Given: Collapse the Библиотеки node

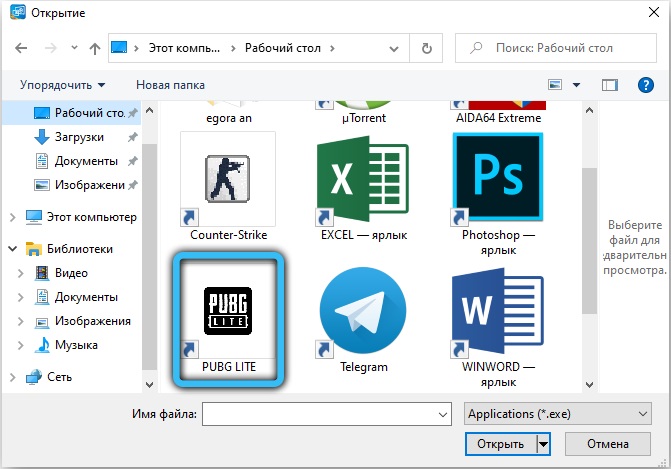Looking at the screenshot, I should click(x=12, y=249).
